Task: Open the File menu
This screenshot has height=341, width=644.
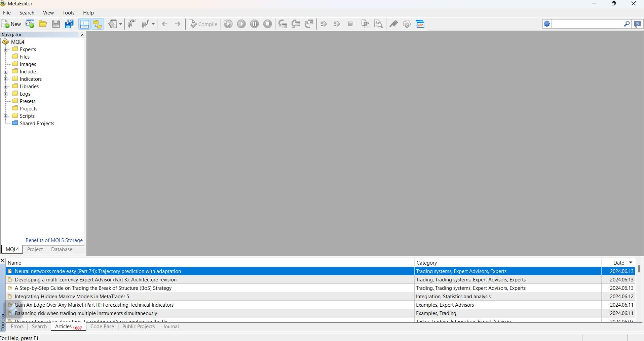Action: [x=7, y=12]
